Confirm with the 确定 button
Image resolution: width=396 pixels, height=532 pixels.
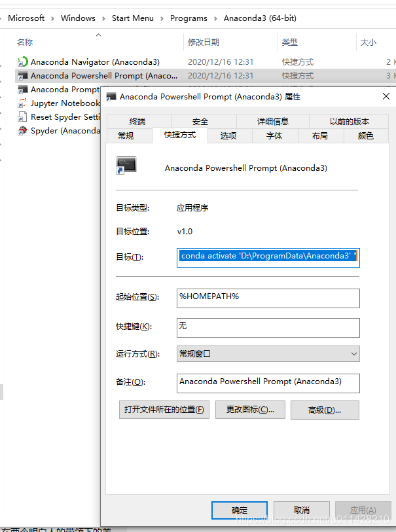coord(239,510)
